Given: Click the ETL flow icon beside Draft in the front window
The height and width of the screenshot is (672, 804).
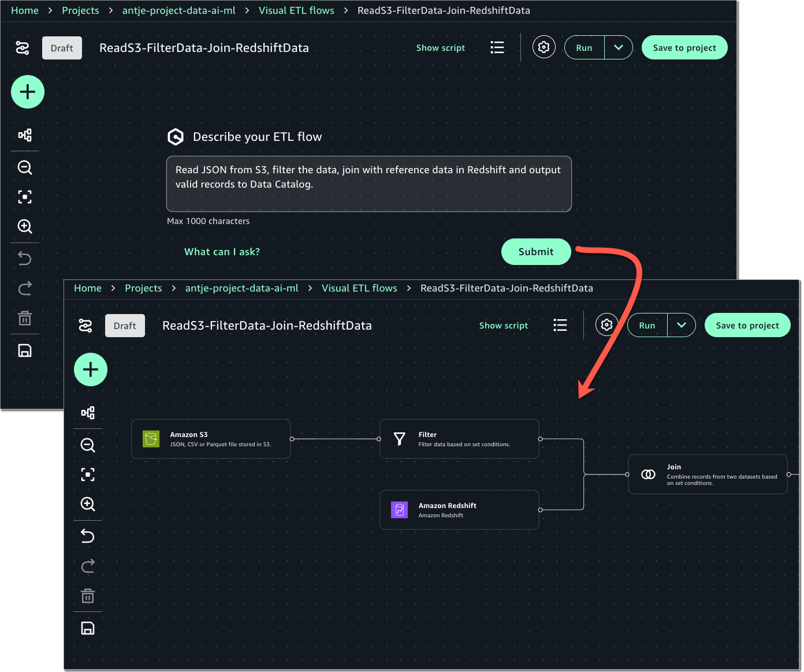Looking at the screenshot, I should click(x=85, y=326).
